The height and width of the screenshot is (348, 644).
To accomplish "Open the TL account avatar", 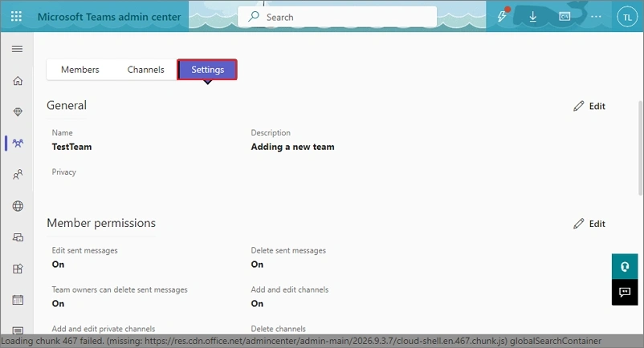I will coord(627,17).
